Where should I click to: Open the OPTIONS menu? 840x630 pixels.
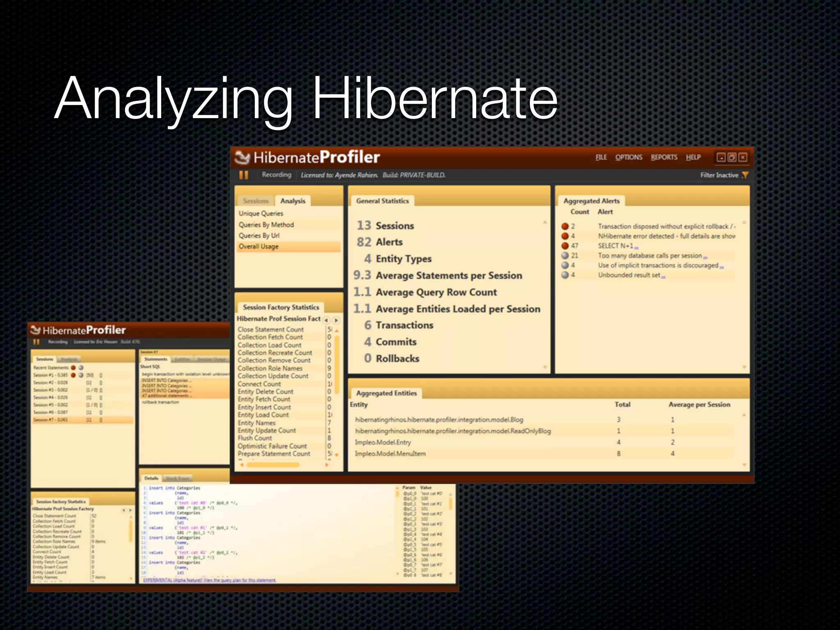[x=628, y=157]
